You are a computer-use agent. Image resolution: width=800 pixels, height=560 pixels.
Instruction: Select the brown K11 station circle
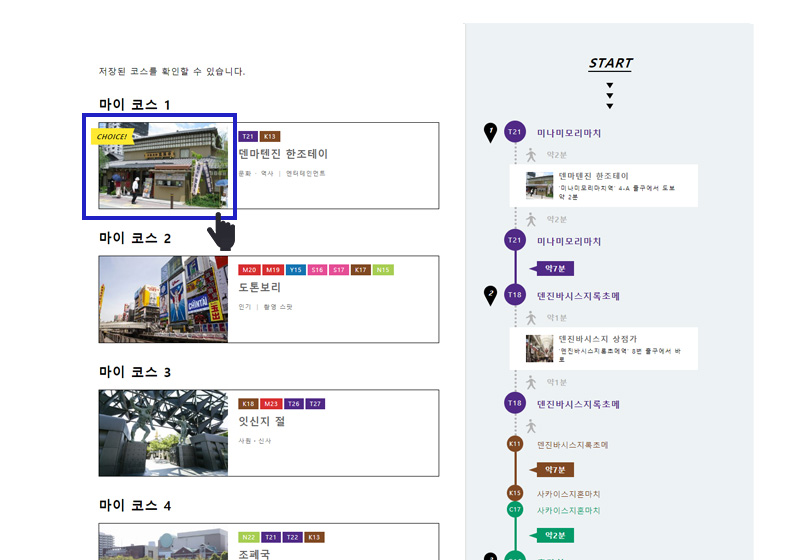pos(515,444)
